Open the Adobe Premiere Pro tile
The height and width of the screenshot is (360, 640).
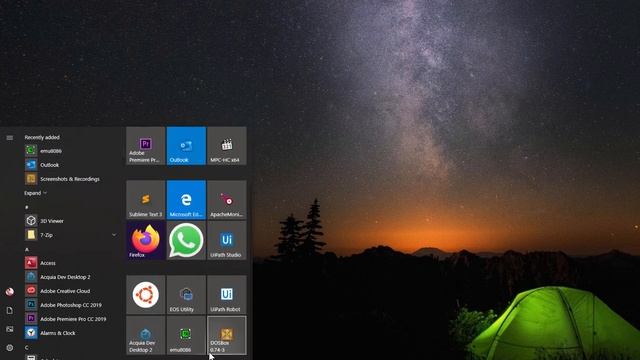click(x=146, y=146)
